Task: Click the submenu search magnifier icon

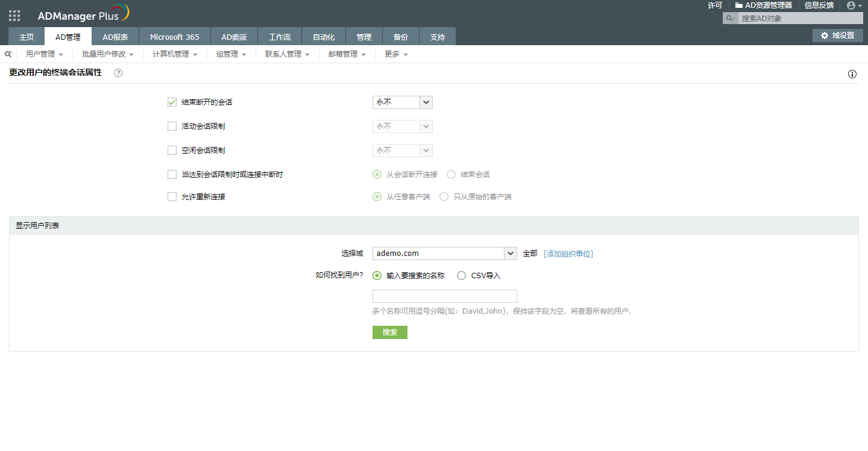Action: coord(8,54)
